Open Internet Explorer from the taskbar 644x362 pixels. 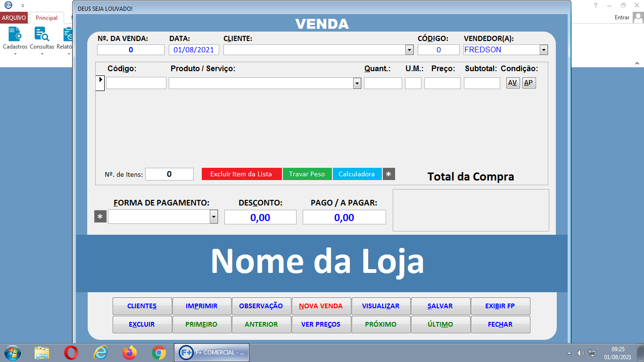pos(100,352)
